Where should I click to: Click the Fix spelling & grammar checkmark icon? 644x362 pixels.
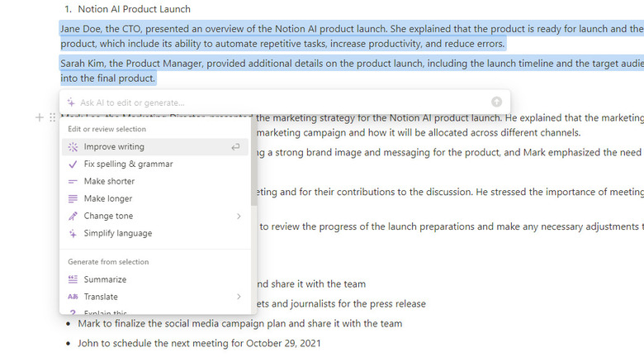pyautogui.click(x=73, y=164)
